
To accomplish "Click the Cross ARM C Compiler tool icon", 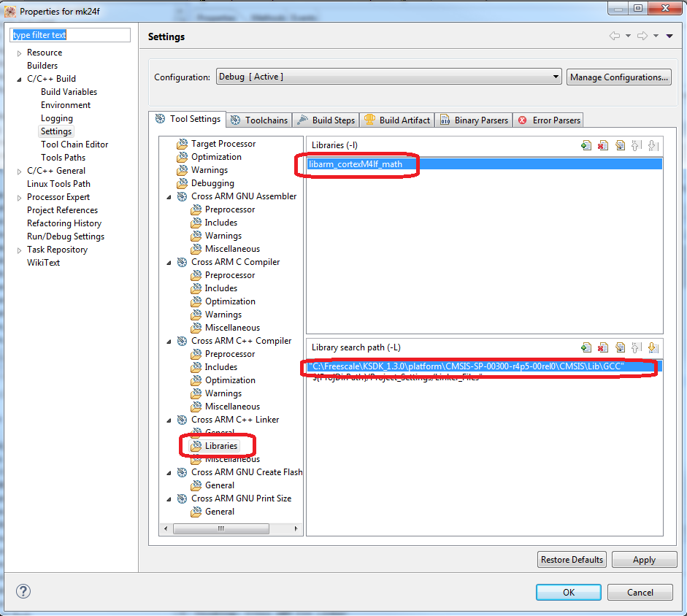I will (182, 262).
